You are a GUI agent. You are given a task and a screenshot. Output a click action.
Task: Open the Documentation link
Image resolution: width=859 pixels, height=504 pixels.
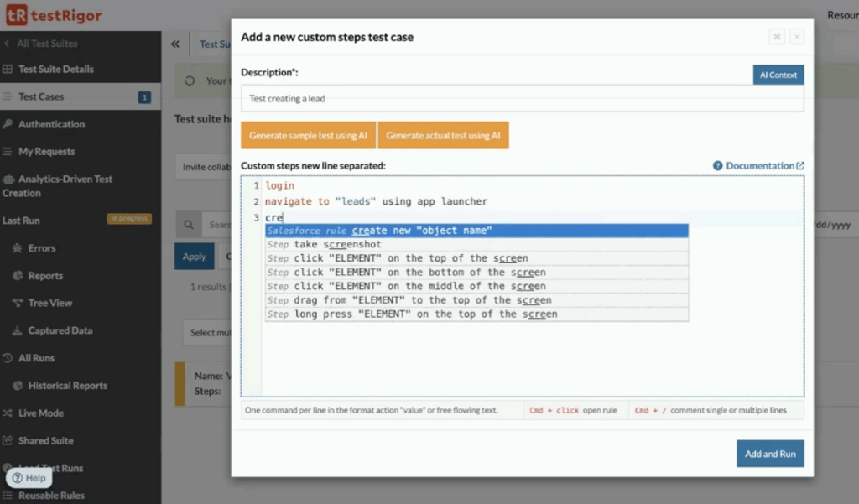coord(759,165)
